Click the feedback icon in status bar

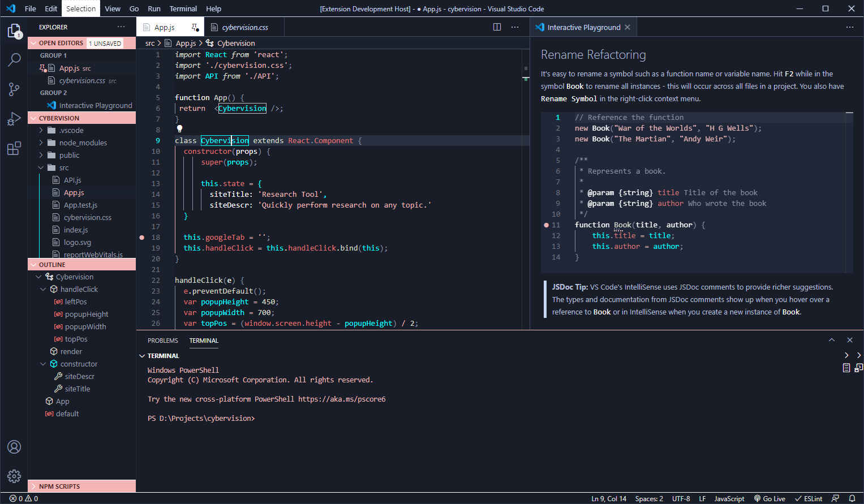tap(835, 498)
